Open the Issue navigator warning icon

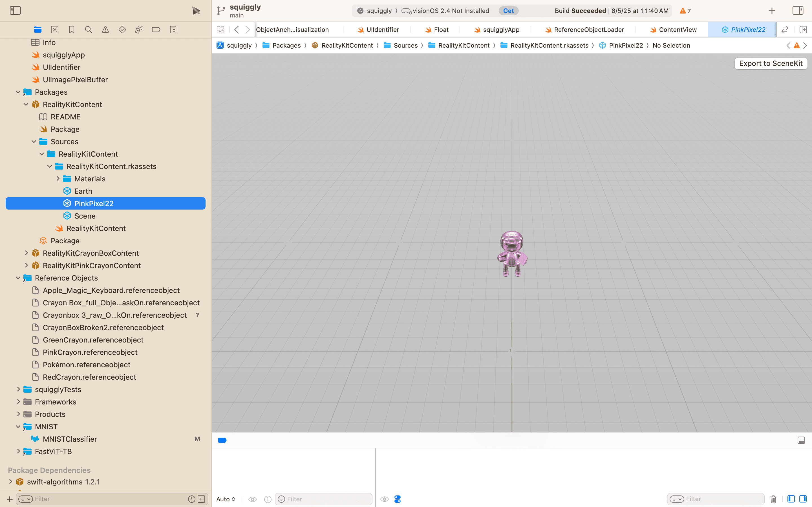pos(105,30)
